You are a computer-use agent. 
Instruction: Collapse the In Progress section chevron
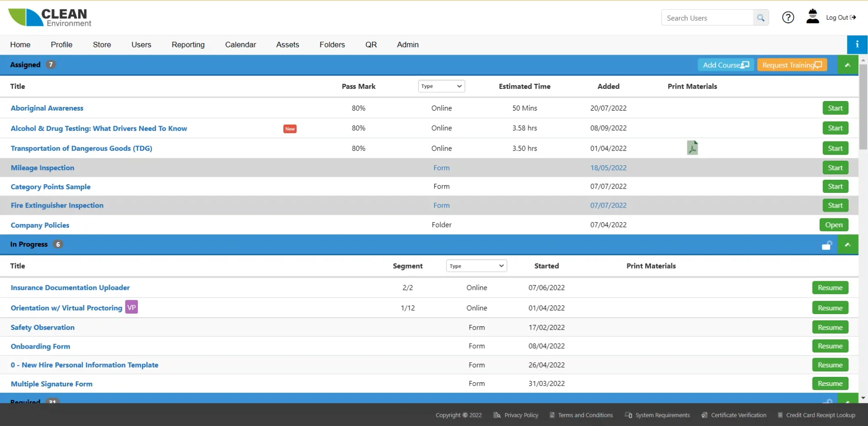848,245
